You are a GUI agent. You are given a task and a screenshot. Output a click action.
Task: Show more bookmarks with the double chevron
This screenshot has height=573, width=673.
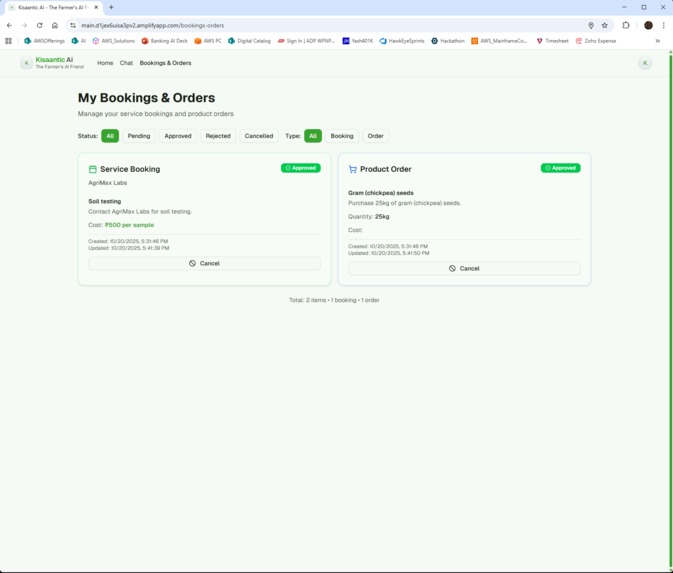coord(657,41)
